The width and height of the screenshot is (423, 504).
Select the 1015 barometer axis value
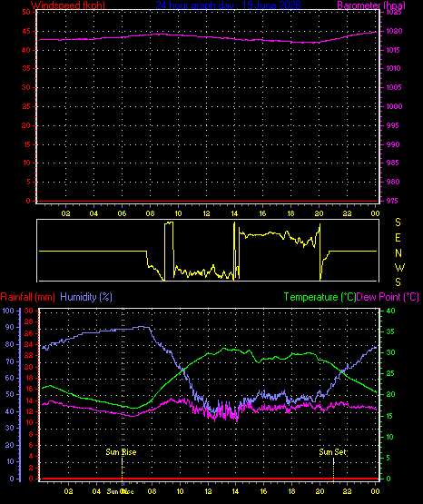394,50
